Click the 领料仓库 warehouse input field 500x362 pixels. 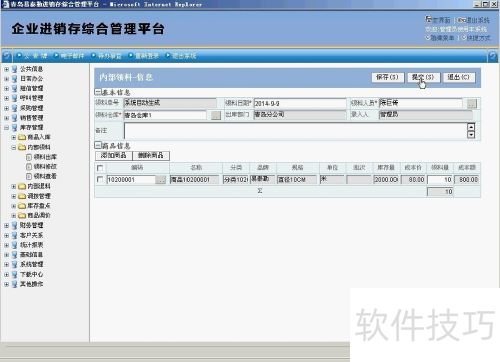165,115
